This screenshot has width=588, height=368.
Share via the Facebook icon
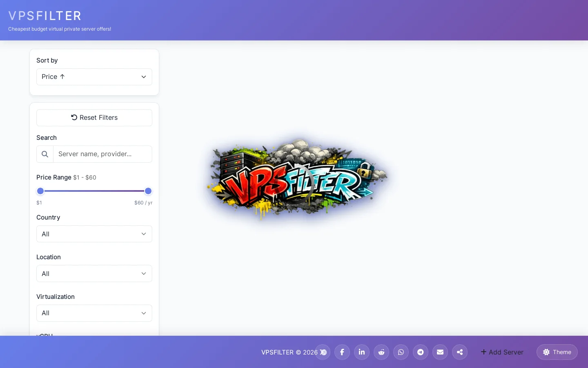click(342, 352)
